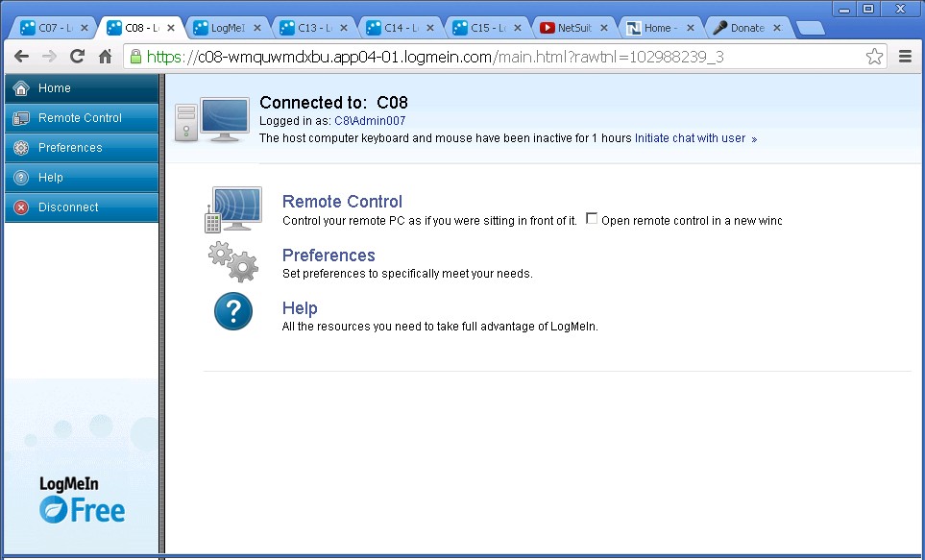Bookmark this page with the star icon
925x560 pixels.
point(874,57)
